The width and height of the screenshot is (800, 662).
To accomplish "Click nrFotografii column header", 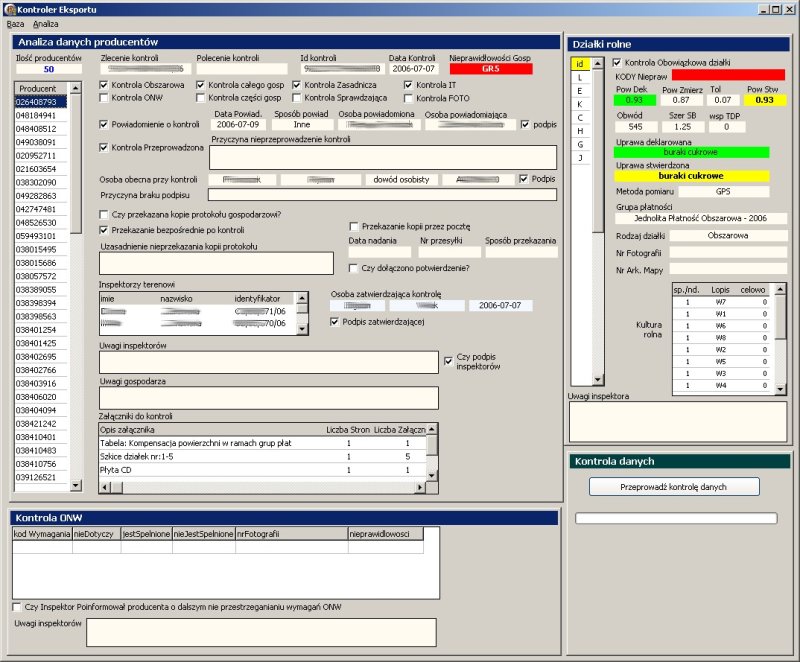I will point(292,534).
